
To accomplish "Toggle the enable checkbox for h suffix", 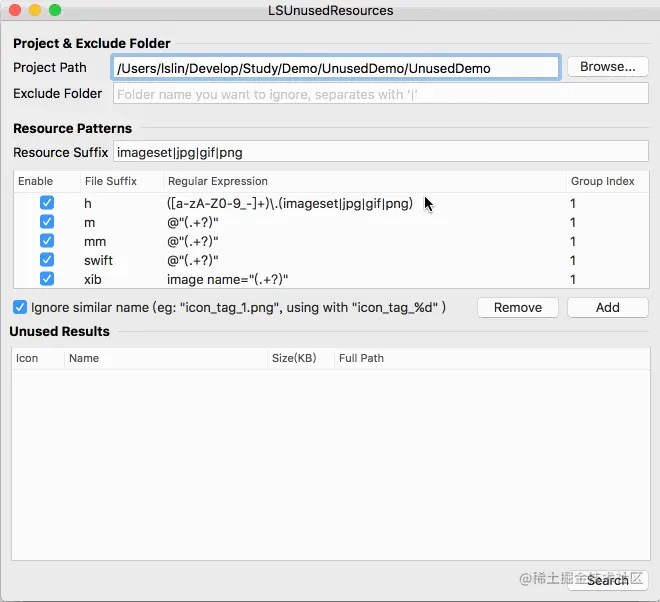I will 47,202.
